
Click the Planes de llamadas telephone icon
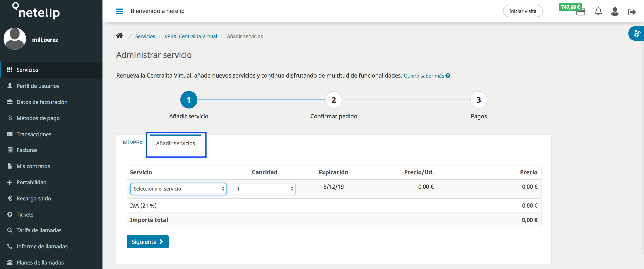coord(10,262)
